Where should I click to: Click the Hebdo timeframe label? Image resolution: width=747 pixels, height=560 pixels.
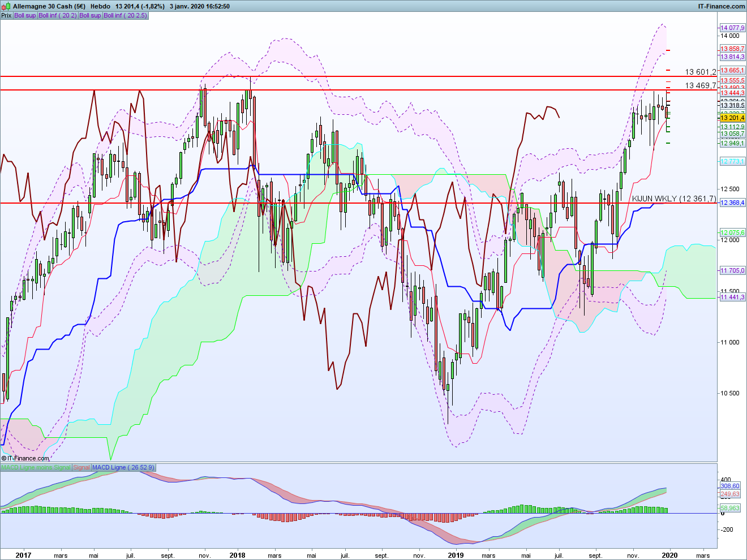click(101, 6)
